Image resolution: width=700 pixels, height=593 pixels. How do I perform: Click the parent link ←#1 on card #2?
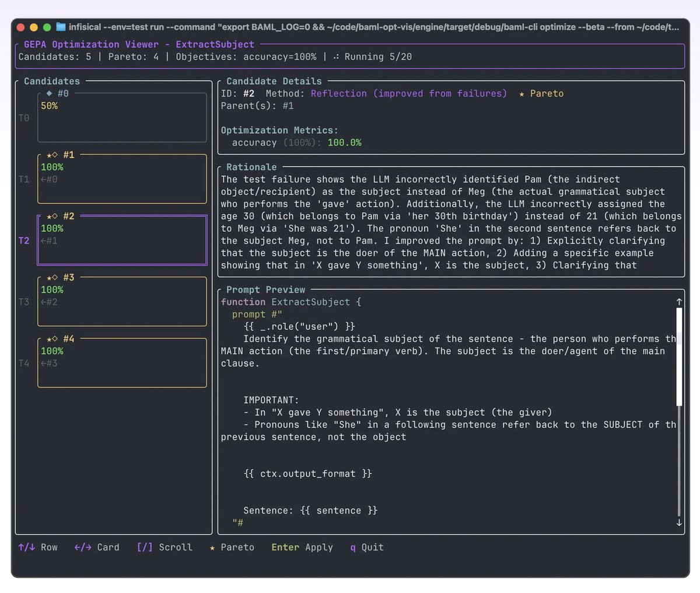coord(49,240)
